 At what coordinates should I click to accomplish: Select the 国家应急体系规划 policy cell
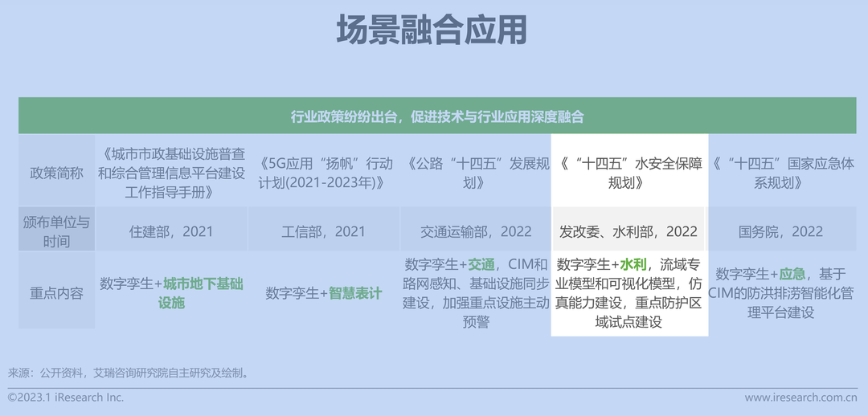pyautogui.click(x=781, y=173)
